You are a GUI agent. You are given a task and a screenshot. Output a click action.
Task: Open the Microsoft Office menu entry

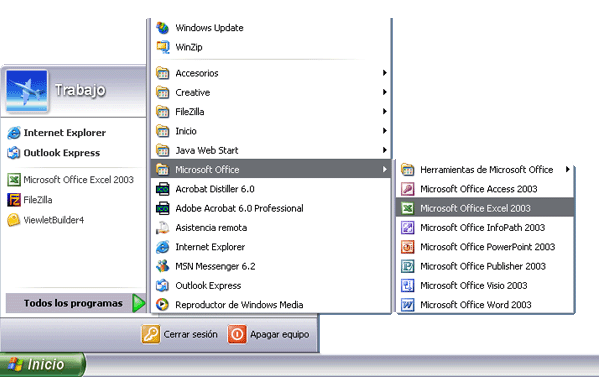pos(271,169)
